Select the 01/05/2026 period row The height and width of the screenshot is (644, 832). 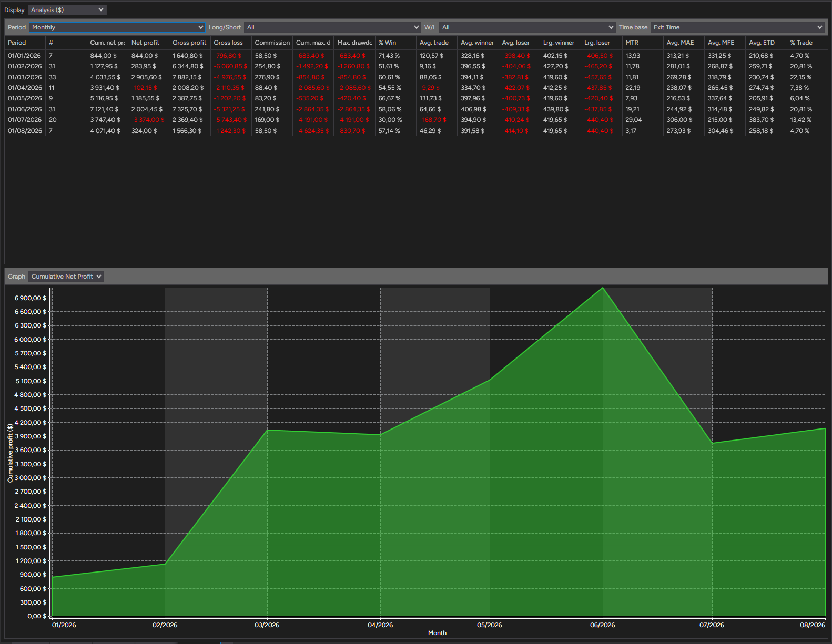[416, 98]
